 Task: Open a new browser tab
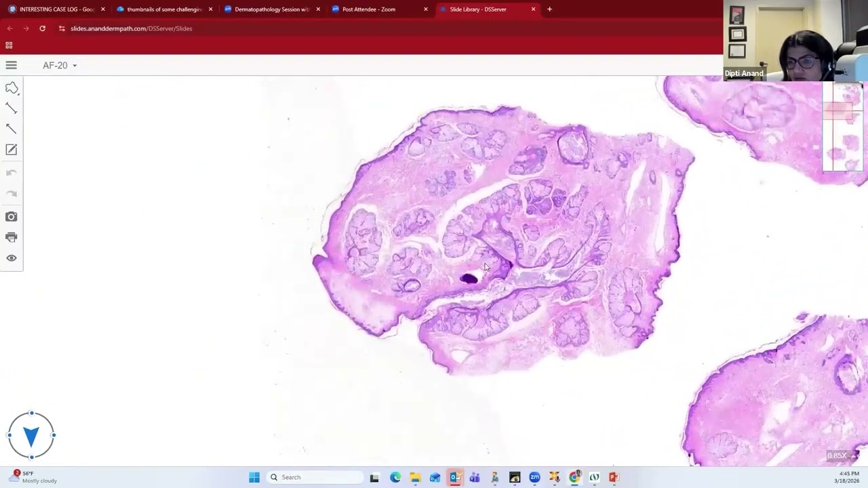click(x=549, y=9)
